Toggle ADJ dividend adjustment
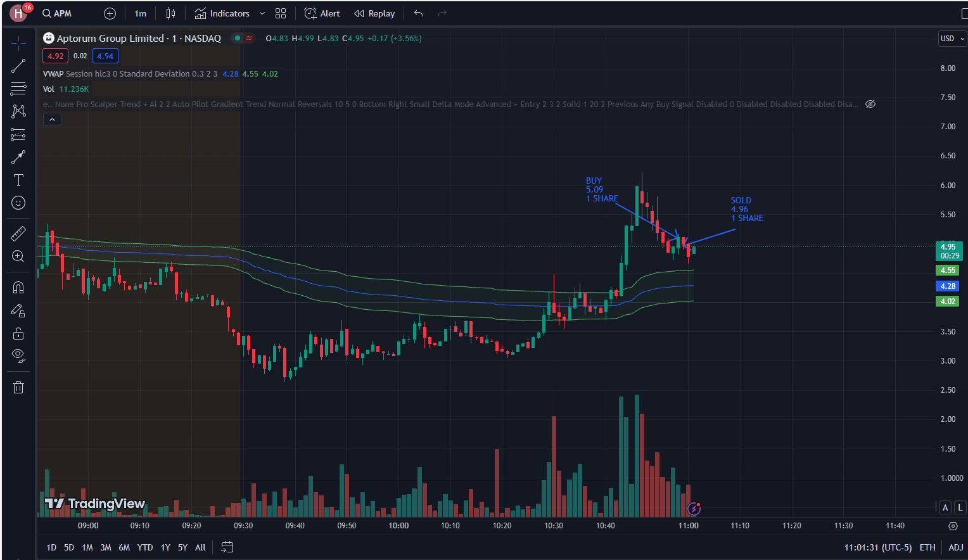The width and height of the screenshot is (968, 560). point(956,547)
